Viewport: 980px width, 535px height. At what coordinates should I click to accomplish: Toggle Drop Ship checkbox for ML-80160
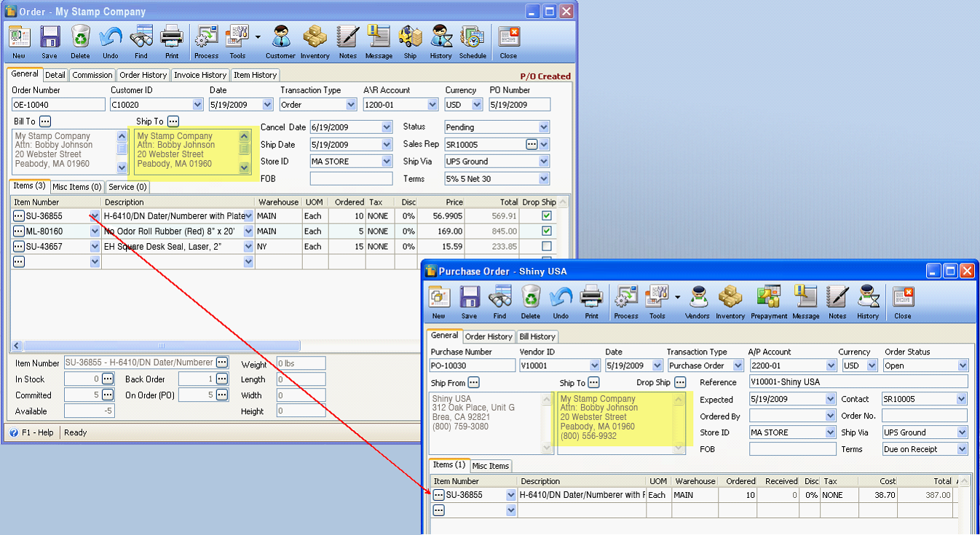tap(547, 231)
